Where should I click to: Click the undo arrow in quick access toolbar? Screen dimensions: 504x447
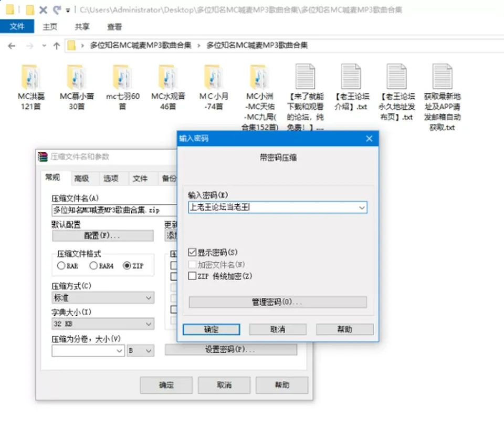[57, 10]
